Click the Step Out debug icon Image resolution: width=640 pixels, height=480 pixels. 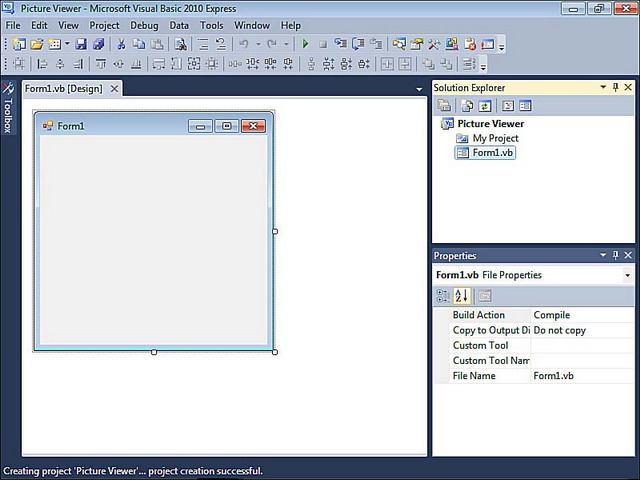(x=376, y=44)
